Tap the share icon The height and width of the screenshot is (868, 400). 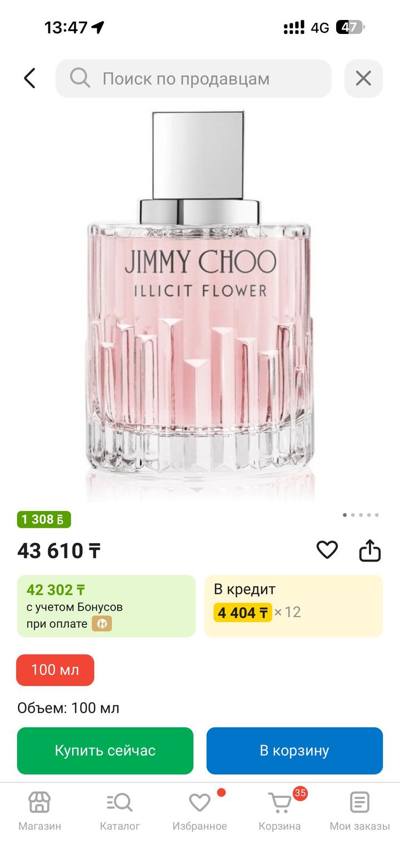370,550
